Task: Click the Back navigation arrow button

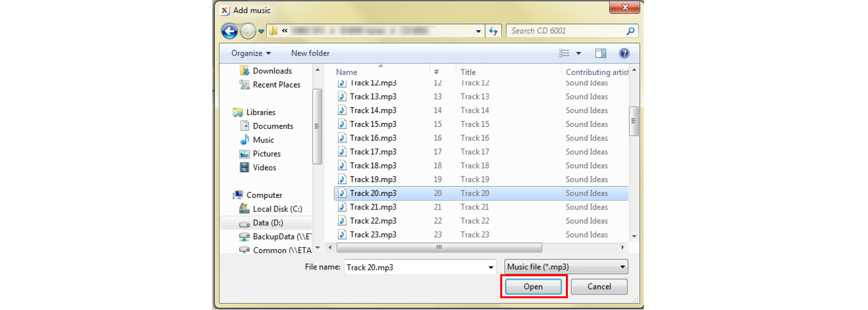Action: point(229,31)
